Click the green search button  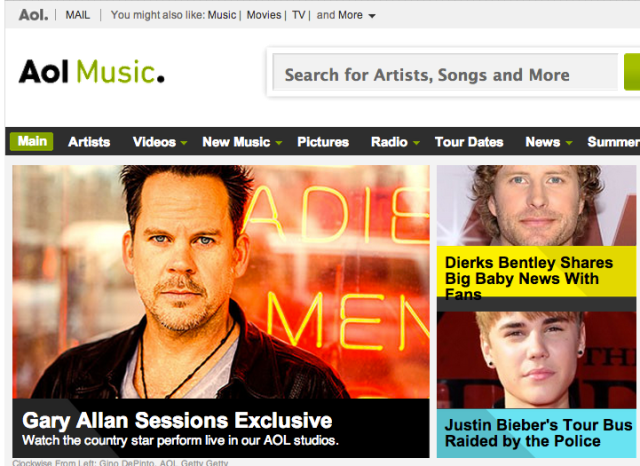click(632, 72)
